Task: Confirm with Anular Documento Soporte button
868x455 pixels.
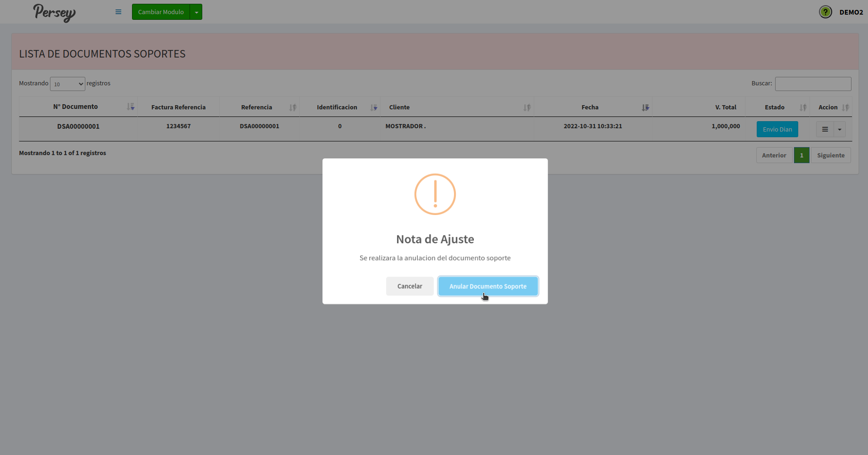Action: tap(488, 286)
